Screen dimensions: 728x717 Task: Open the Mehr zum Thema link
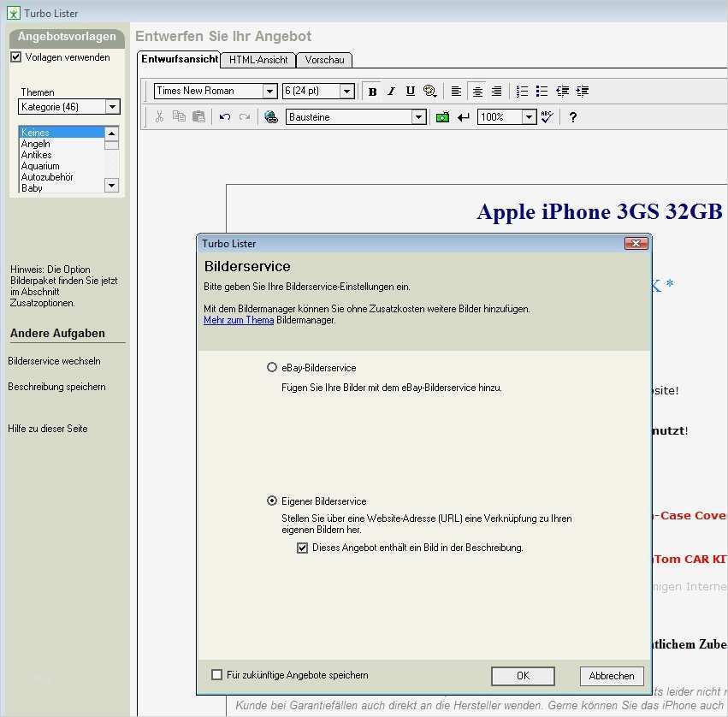239,320
